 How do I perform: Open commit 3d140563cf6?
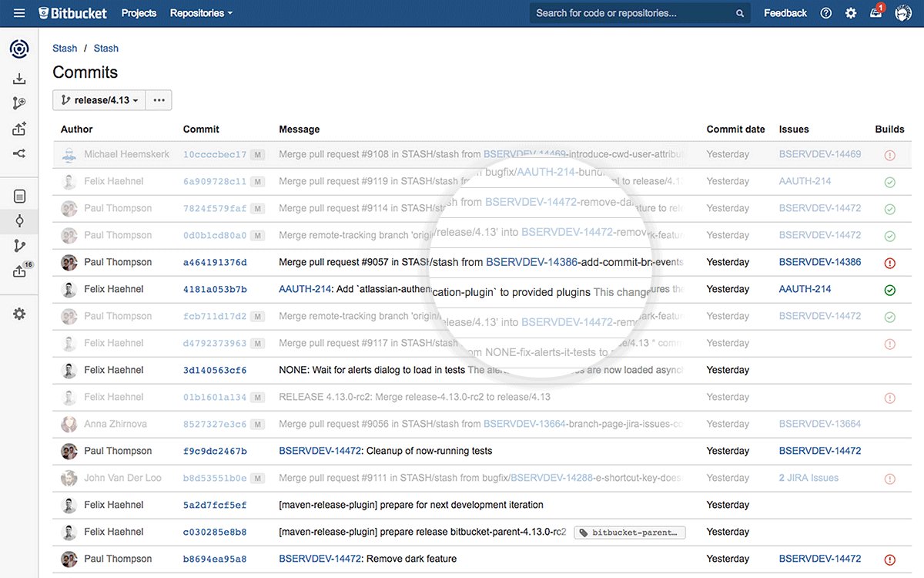[215, 370]
